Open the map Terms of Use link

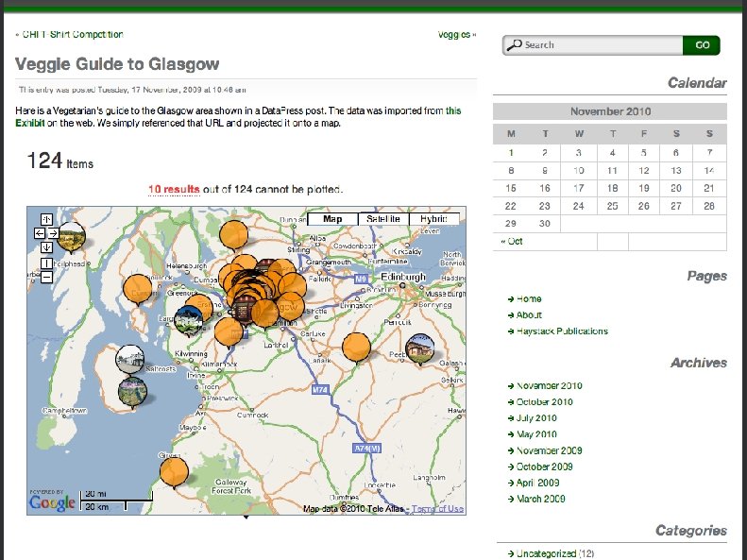coord(437,509)
